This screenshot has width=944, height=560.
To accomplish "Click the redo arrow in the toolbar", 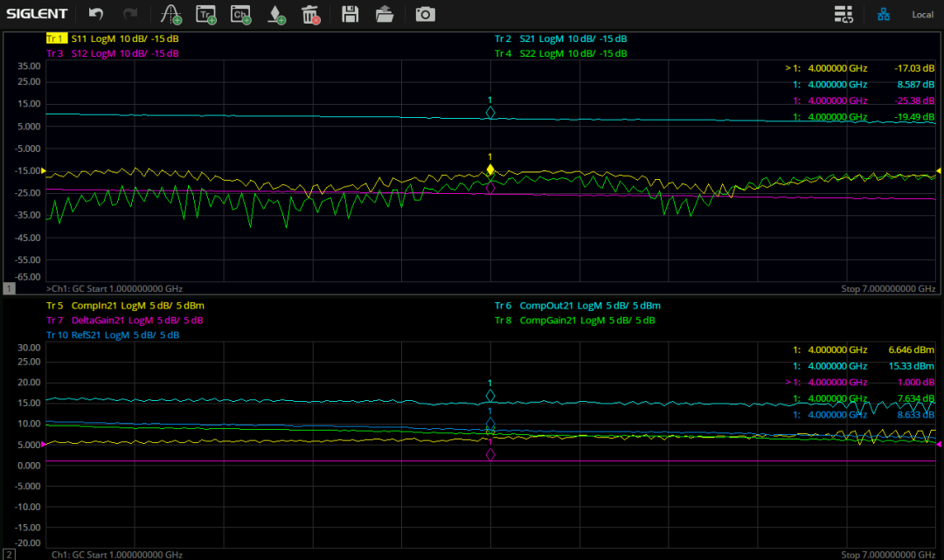I will point(130,14).
